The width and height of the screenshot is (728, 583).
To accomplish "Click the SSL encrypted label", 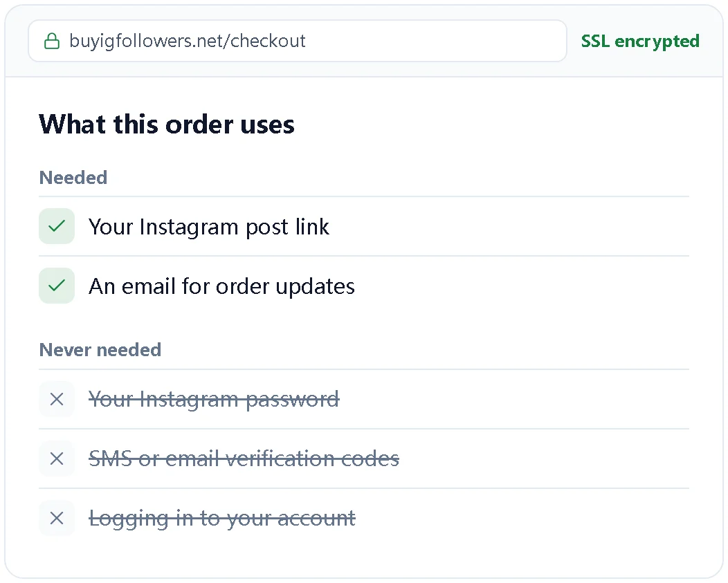I will tap(640, 41).
